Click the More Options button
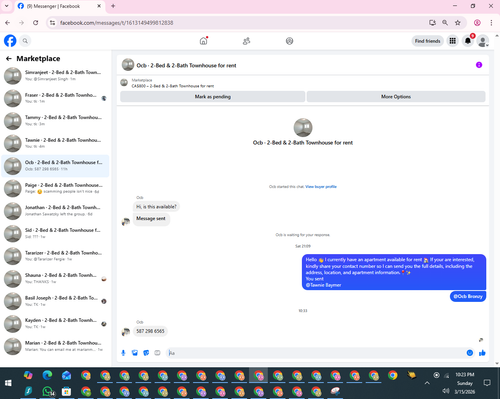 click(396, 97)
